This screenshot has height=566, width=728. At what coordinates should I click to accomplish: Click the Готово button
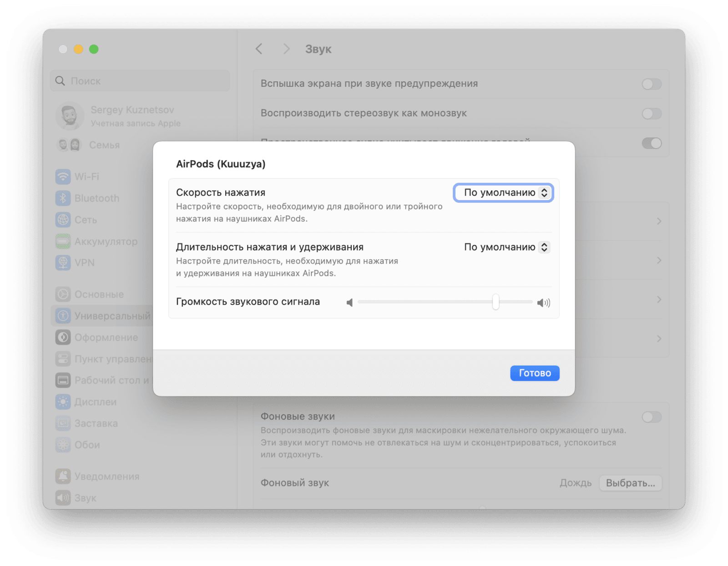tap(535, 373)
